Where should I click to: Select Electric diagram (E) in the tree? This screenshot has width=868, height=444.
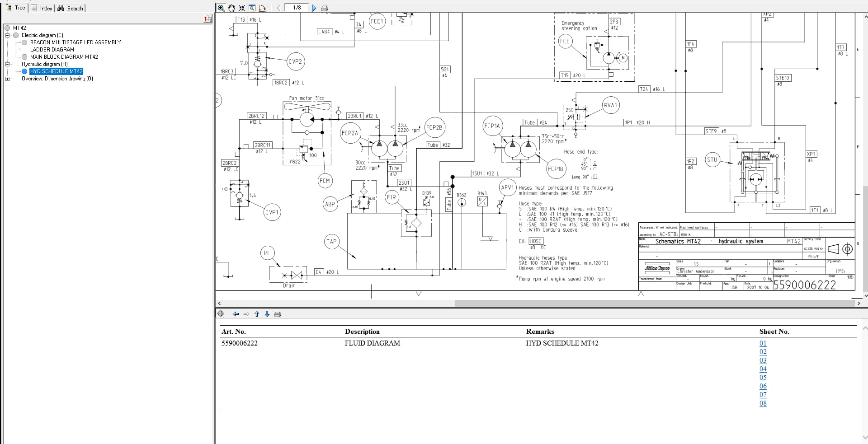click(42, 35)
